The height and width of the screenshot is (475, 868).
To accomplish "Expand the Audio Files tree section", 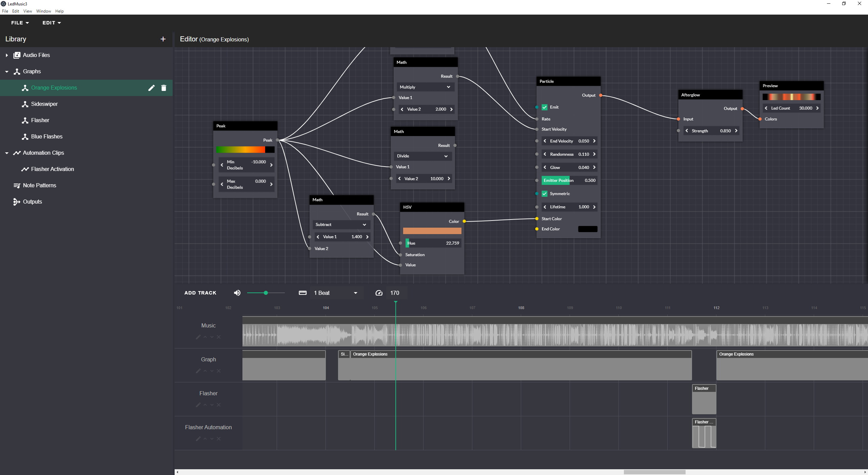I will pos(7,55).
